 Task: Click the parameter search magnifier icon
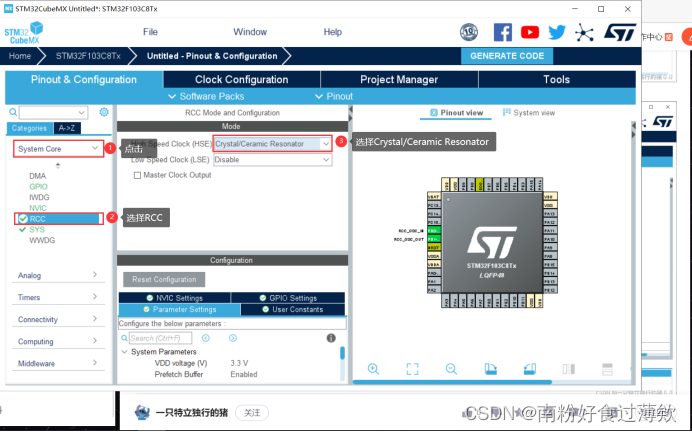coord(124,338)
